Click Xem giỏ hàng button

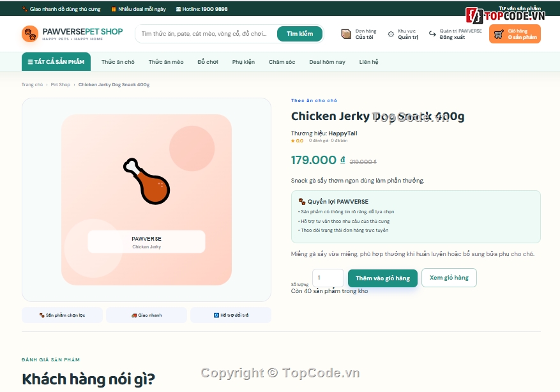449,278
